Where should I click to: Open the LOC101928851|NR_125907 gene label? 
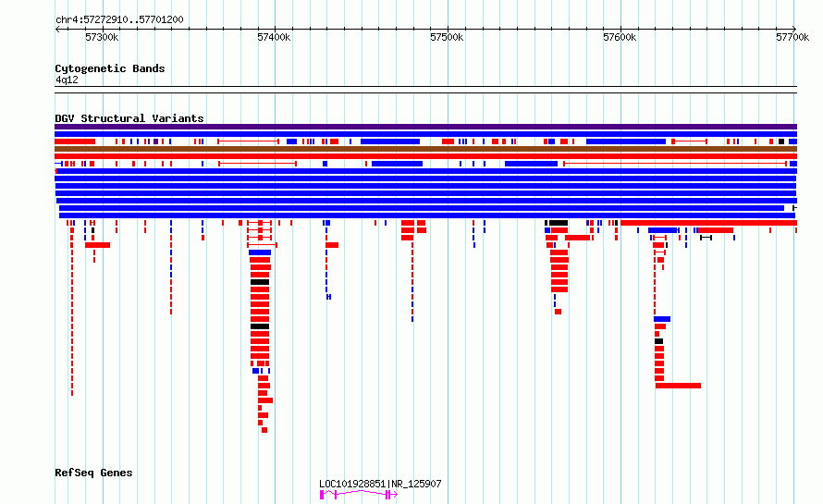point(380,484)
